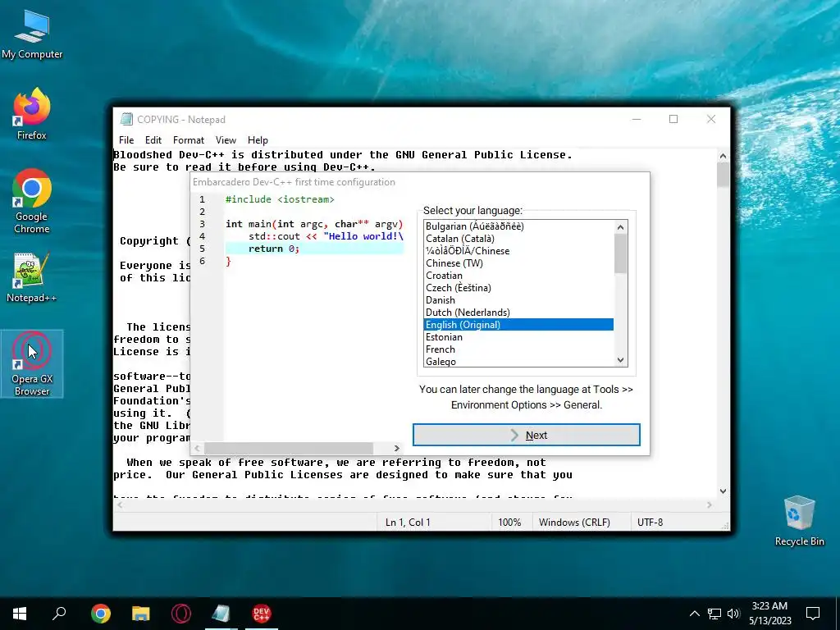Viewport: 840px width, 630px height.
Task: Open taskbar search magnifier
Action: [59, 614]
